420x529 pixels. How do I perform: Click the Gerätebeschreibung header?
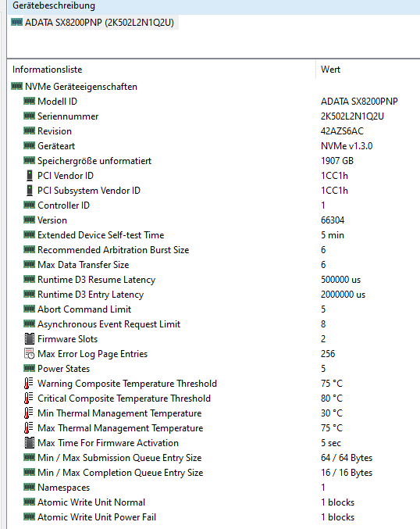tap(54, 5)
